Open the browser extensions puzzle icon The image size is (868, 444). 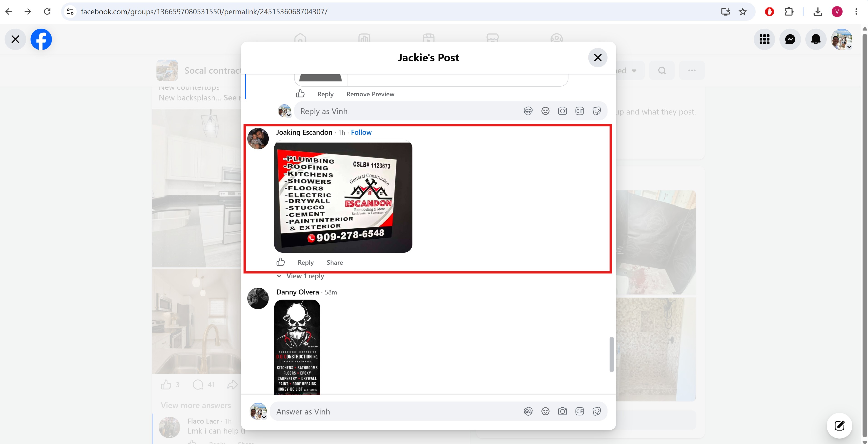789,12
